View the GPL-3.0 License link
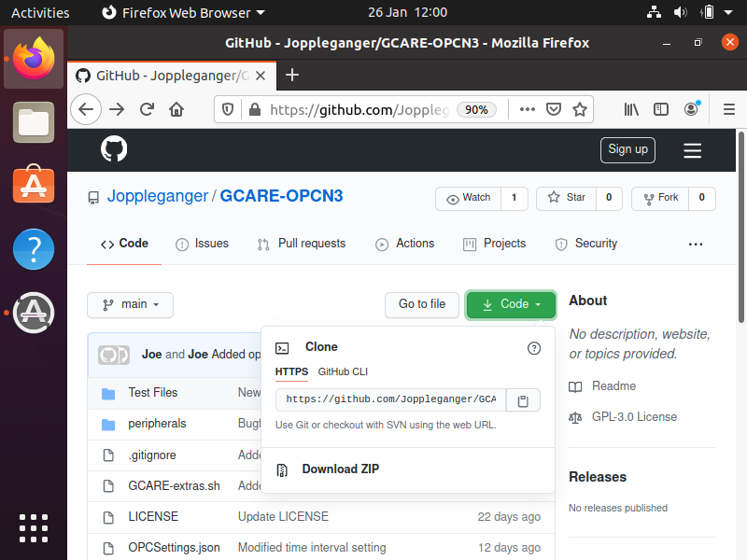Image resolution: width=747 pixels, height=560 pixels. pos(634,416)
